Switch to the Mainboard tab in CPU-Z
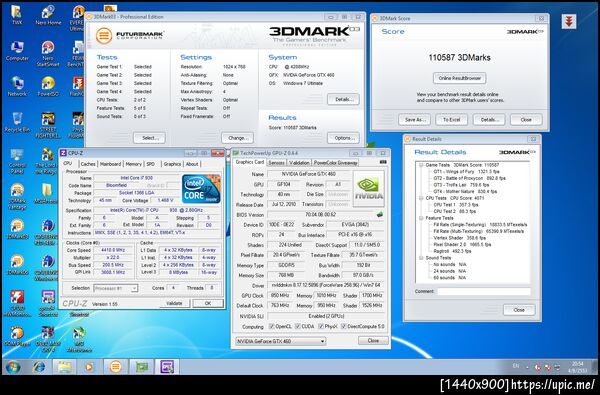The height and width of the screenshot is (395, 600). tap(110, 164)
